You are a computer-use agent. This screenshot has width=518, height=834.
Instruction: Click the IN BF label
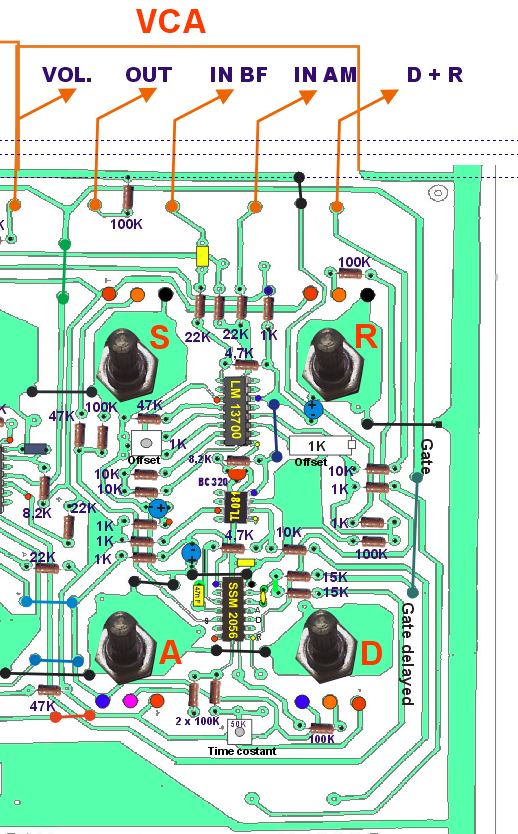pyautogui.click(x=238, y=74)
